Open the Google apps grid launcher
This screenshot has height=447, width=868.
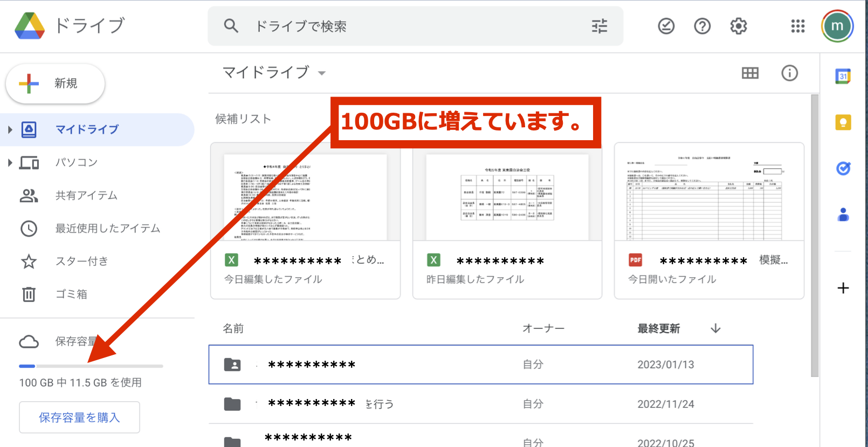797,26
